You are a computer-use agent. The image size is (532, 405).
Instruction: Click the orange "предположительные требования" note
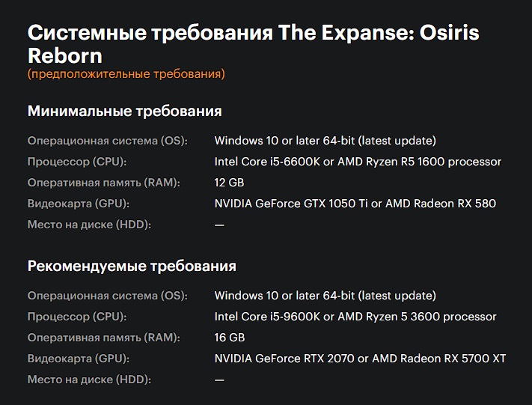pyautogui.click(x=126, y=74)
